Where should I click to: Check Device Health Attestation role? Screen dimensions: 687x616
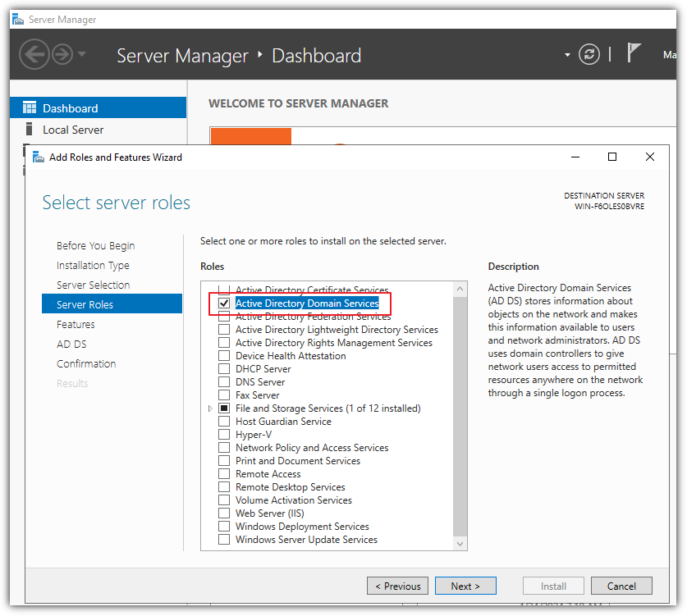tap(224, 355)
